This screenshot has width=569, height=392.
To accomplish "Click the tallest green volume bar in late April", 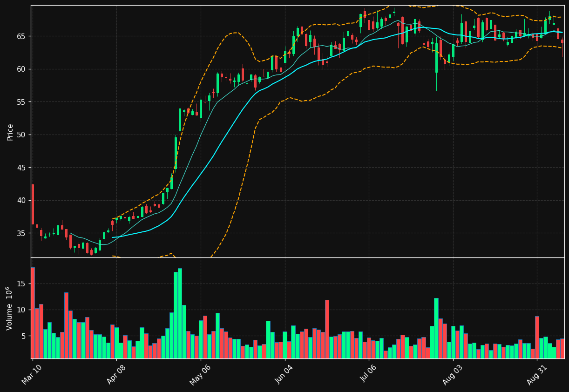I will pos(180,313).
